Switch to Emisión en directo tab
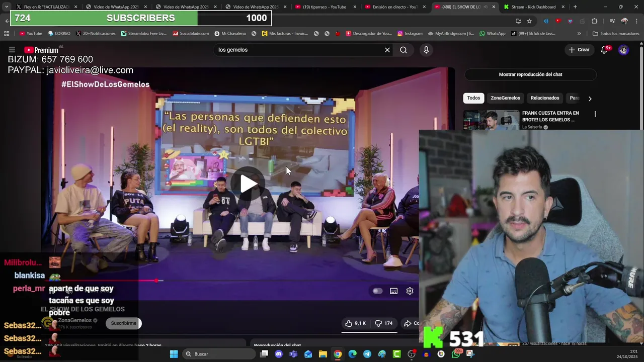Viewport: 644px width, 362px height. 395,7
